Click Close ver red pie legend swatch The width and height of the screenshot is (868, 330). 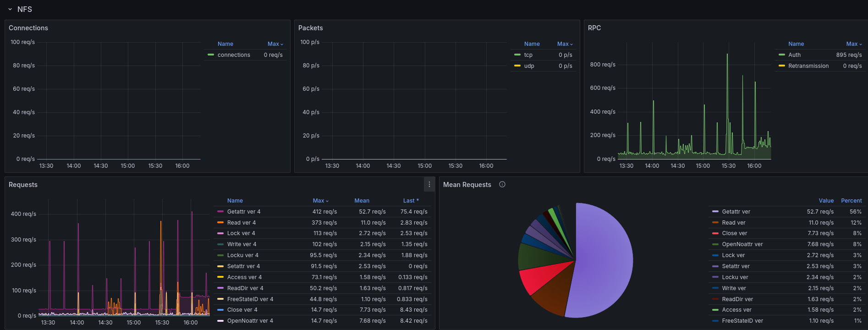click(715, 233)
